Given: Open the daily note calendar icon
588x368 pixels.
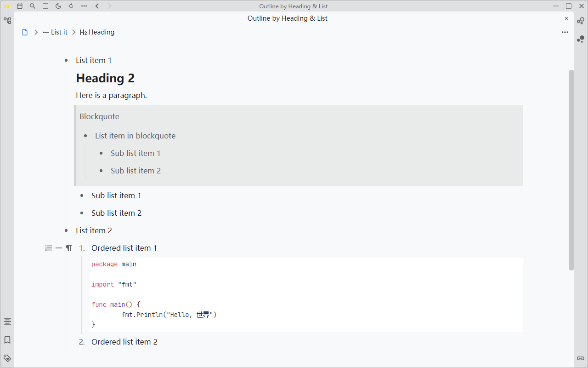Looking at the screenshot, I should point(20,6).
